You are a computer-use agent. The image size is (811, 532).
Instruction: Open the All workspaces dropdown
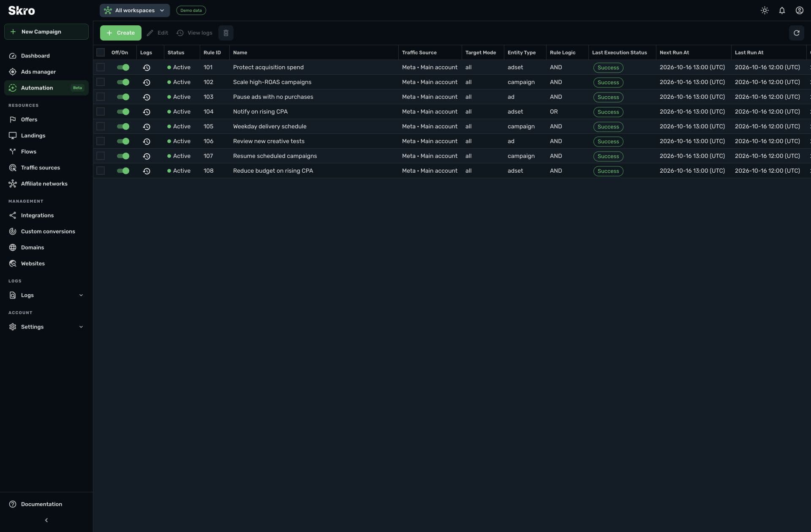[135, 11]
